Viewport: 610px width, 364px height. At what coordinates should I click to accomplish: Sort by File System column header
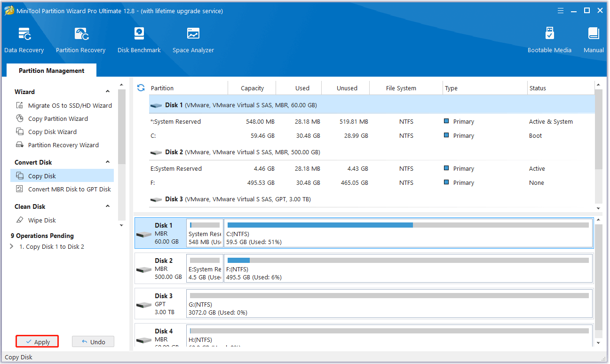(x=401, y=88)
